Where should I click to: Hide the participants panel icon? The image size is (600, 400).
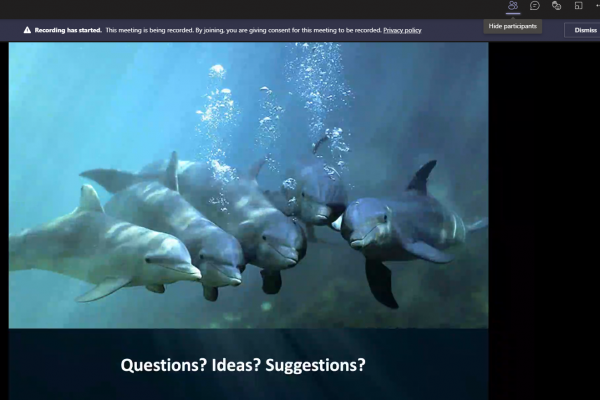coord(513,6)
